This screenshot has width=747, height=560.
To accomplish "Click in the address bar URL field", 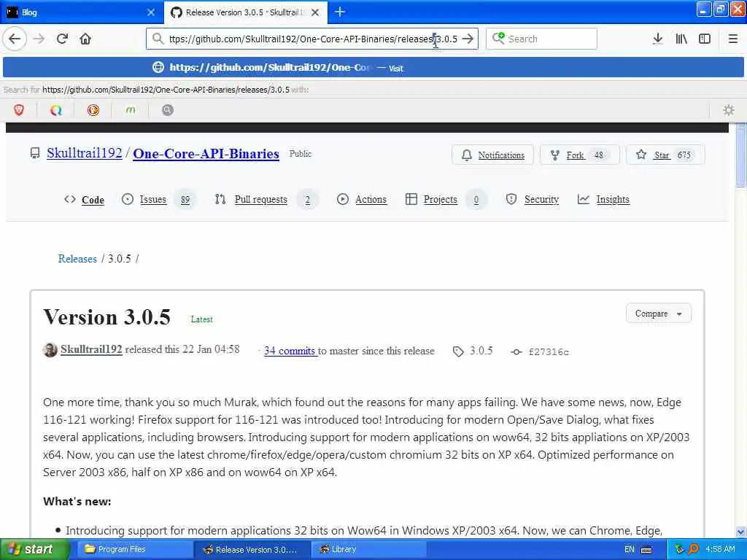I will pos(312,39).
